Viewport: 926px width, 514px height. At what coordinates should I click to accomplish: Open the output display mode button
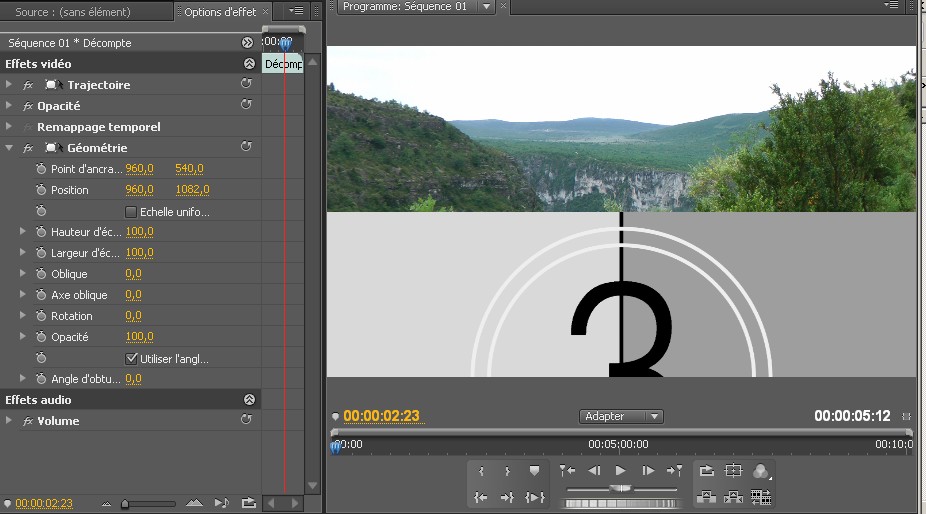click(x=761, y=471)
